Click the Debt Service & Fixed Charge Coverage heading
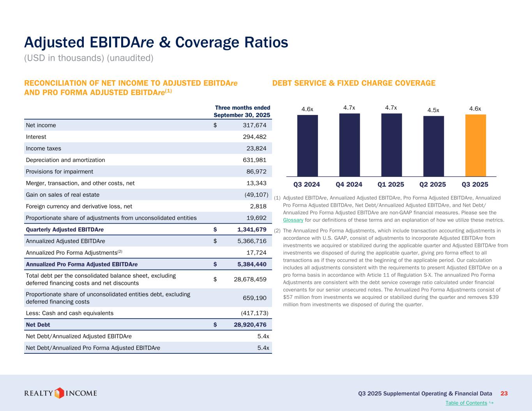Viewport: 532px width, 411px height. [x=353, y=83]
